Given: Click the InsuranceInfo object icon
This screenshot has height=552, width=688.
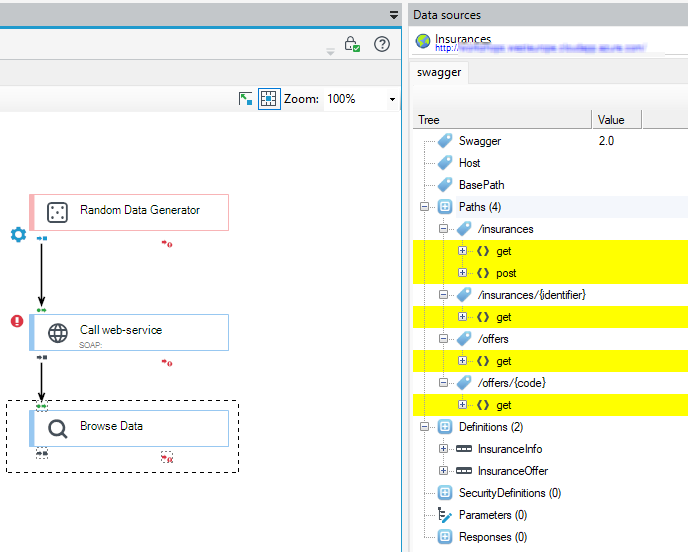Looking at the screenshot, I should pyautogui.click(x=464, y=448).
